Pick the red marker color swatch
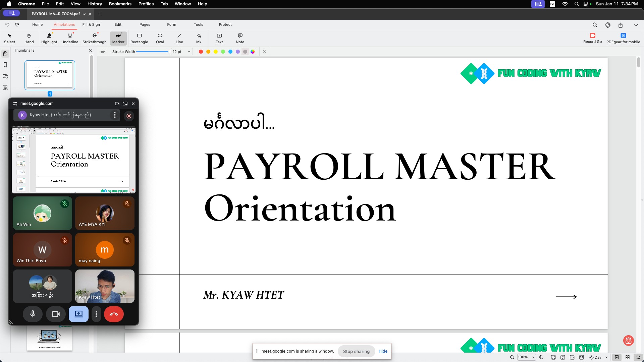The height and width of the screenshot is (362, 644). pos(201,52)
